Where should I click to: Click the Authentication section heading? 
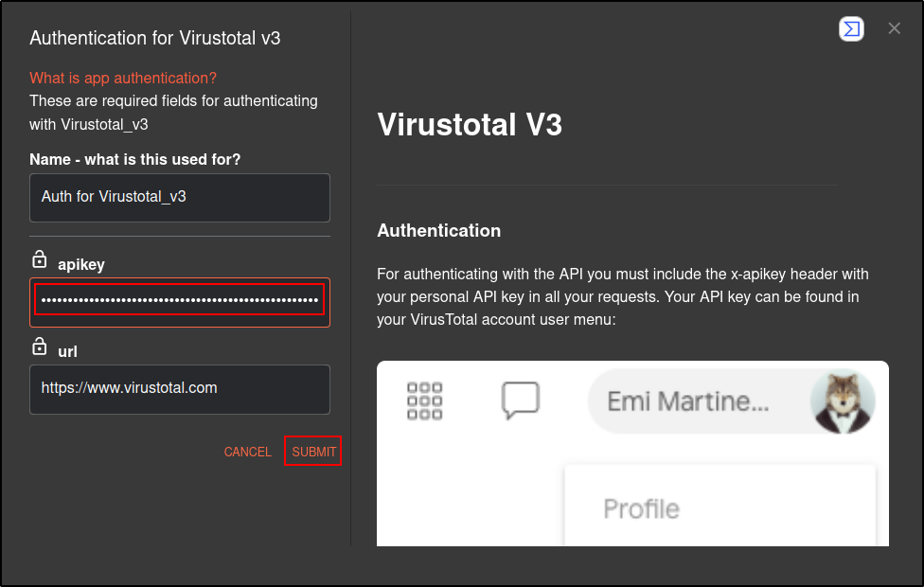click(439, 230)
